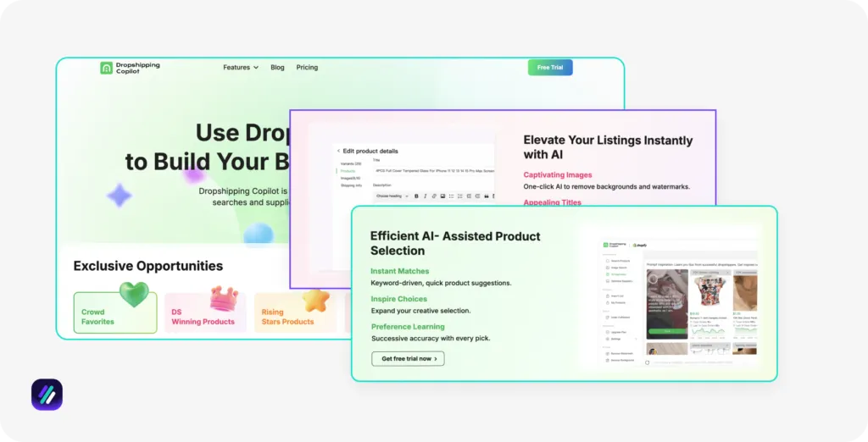Click the Preference Learning heading
This screenshot has height=442, width=868.
pyautogui.click(x=408, y=326)
